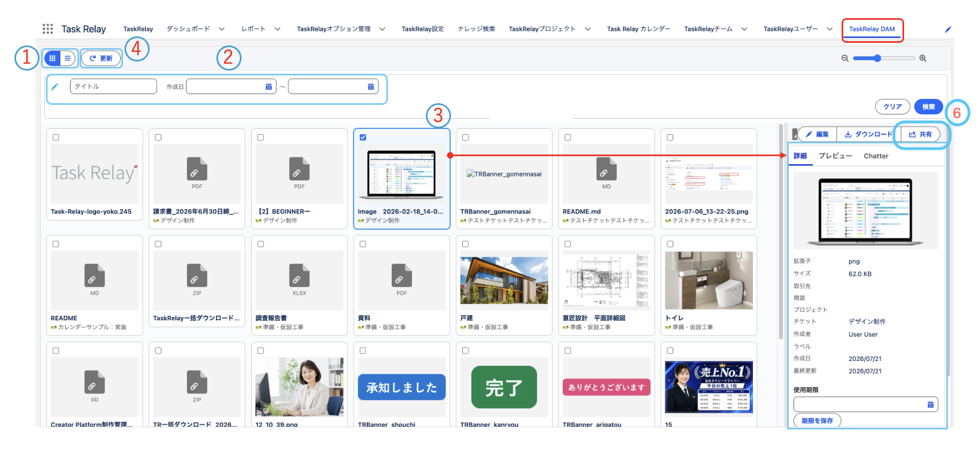Viewport: 980px width, 462px height.
Task: Expand TaskRelayオプション管理 menu chevron
Action: (x=382, y=29)
